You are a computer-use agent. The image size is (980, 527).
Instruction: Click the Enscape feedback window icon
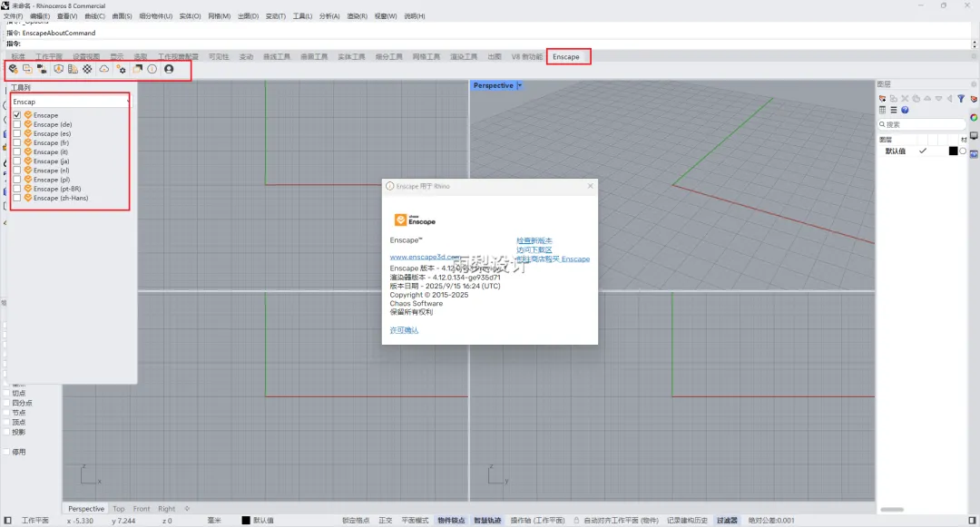[138, 69]
